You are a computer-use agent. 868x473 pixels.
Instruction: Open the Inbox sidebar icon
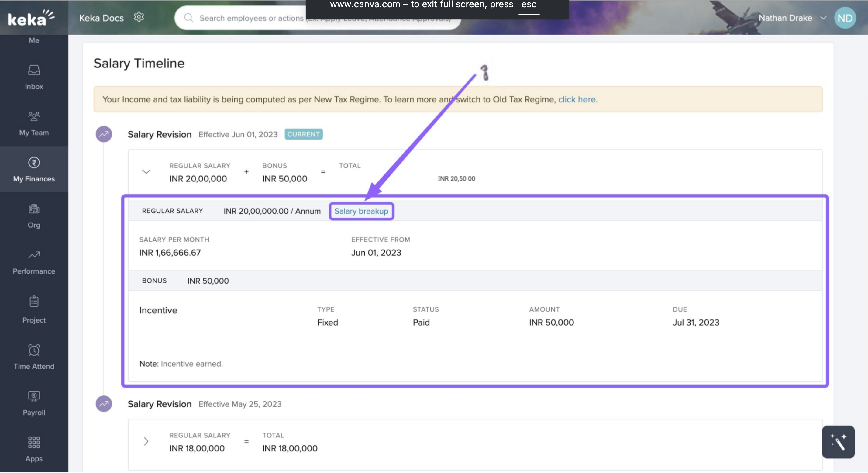click(34, 71)
